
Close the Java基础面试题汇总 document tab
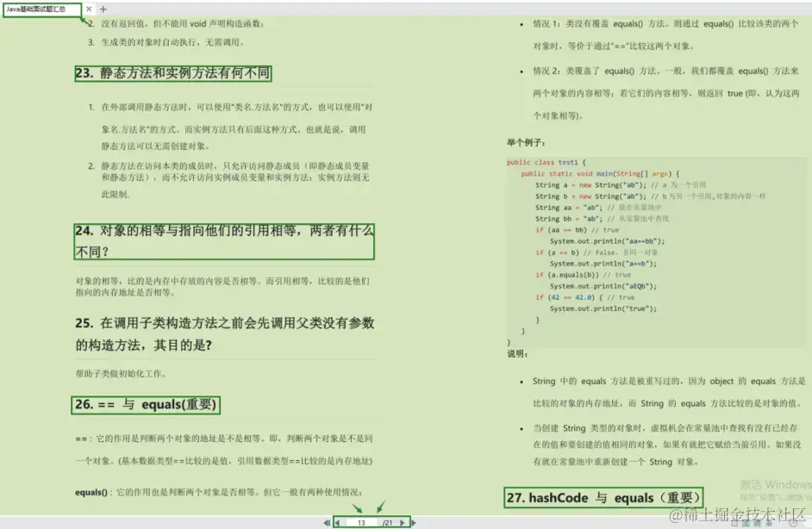[x=89, y=9]
